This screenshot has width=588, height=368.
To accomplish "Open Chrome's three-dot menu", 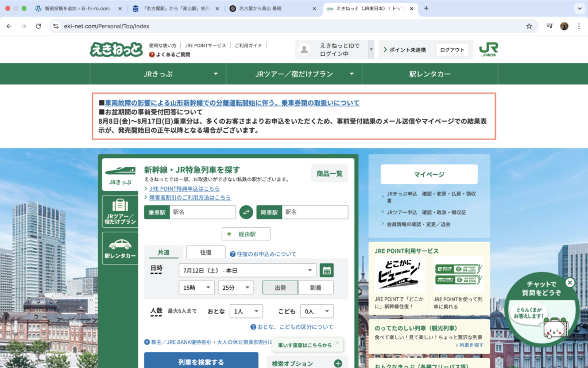I will coord(579,26).
